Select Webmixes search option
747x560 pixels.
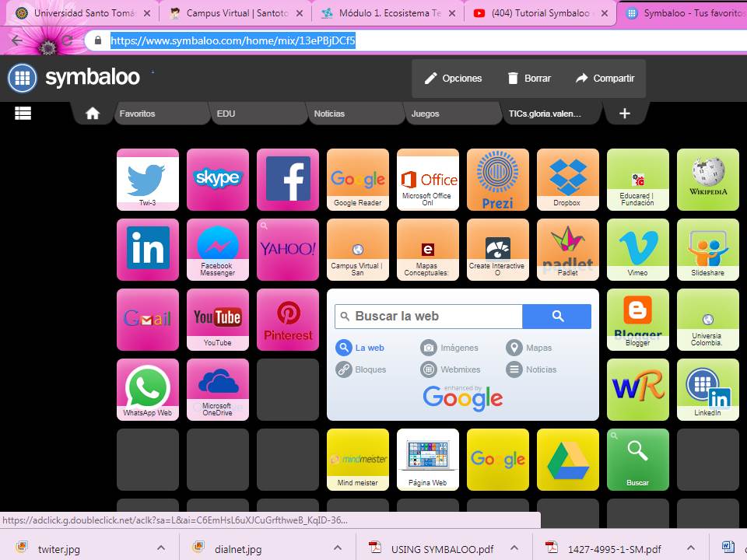451,369
